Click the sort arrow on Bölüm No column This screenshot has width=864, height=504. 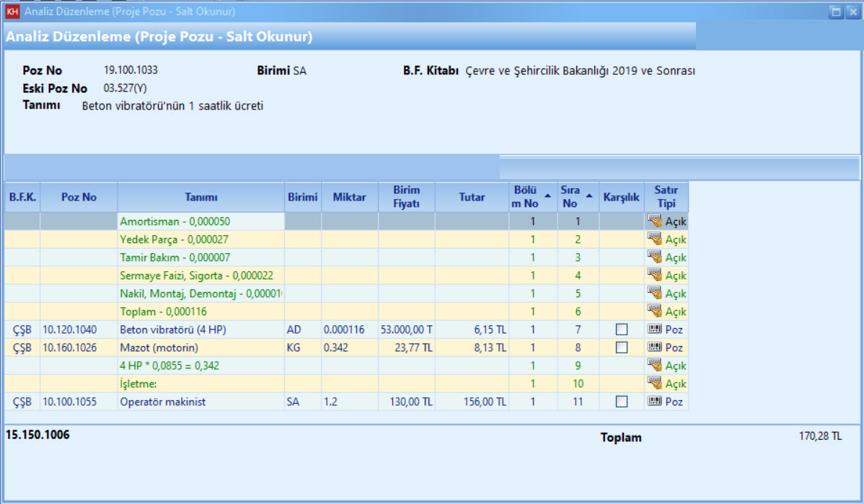[547, 195]
